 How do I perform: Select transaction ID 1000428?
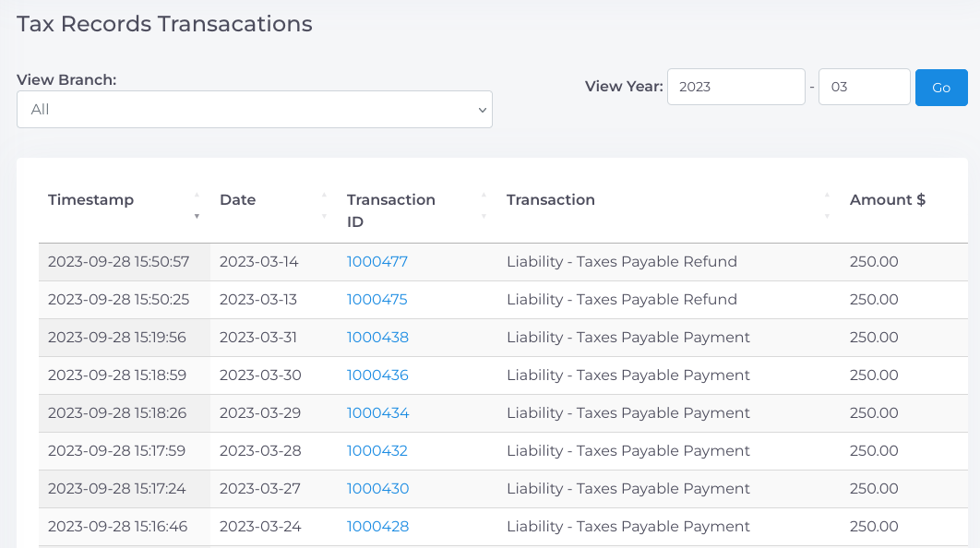[x=376, y=526]
